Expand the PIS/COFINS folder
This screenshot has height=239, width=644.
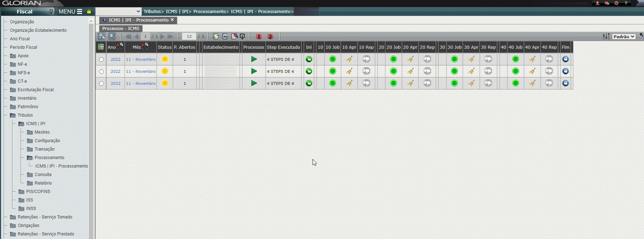pyautogui.click(x=21, y=192)
